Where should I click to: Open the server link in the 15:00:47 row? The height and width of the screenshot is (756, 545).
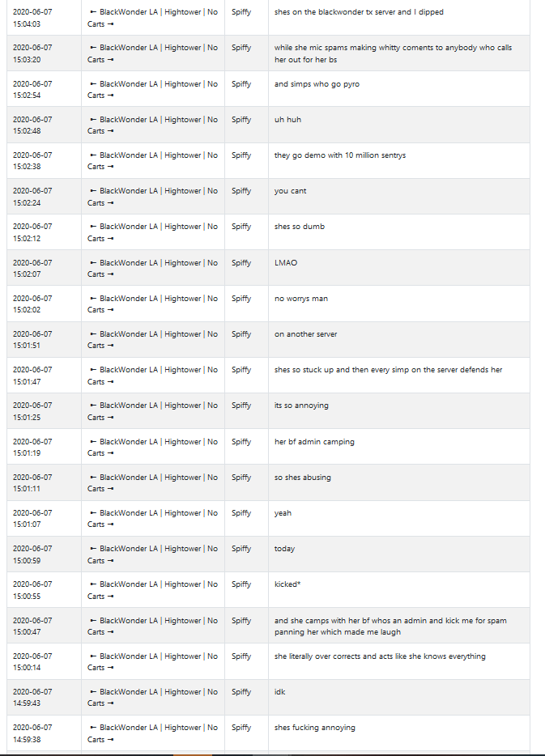[152, 626]
